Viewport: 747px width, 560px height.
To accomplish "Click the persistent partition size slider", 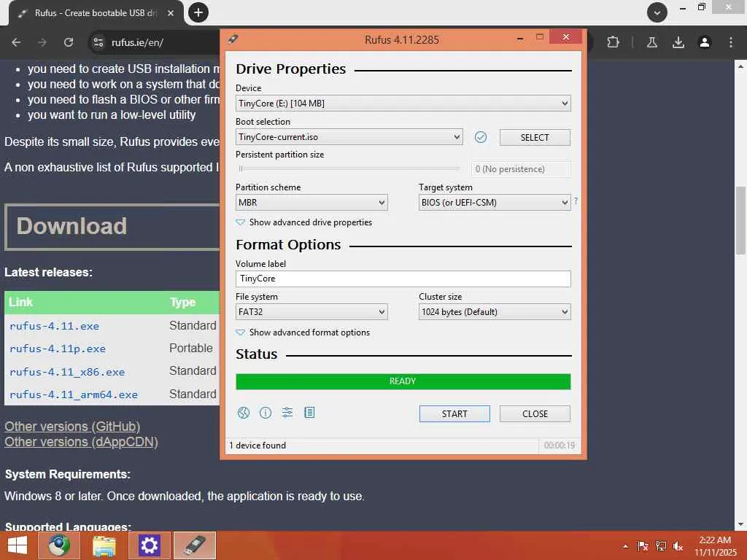I will pos(349,168).
